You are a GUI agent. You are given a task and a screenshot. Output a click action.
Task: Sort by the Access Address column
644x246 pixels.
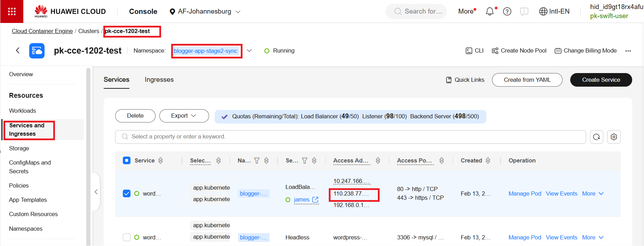[378, 160]
